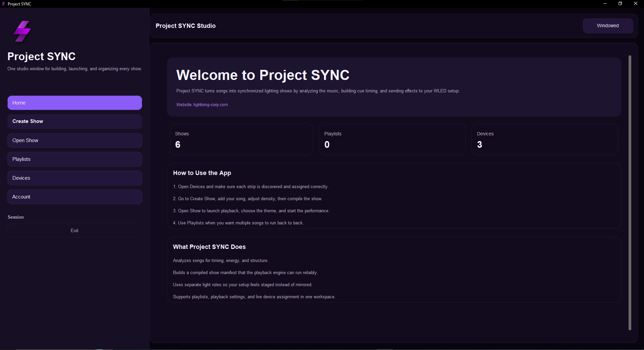Click 'Uses separate light roles' line
This screenshot has height=350, width=644.
[243, 285]
